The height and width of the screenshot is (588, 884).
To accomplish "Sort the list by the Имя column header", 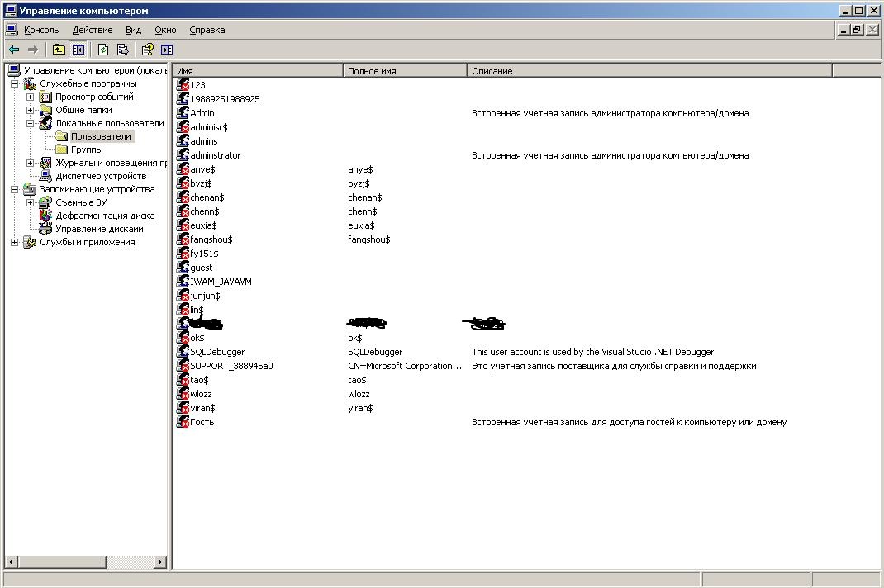I will [x=257, y=71].
